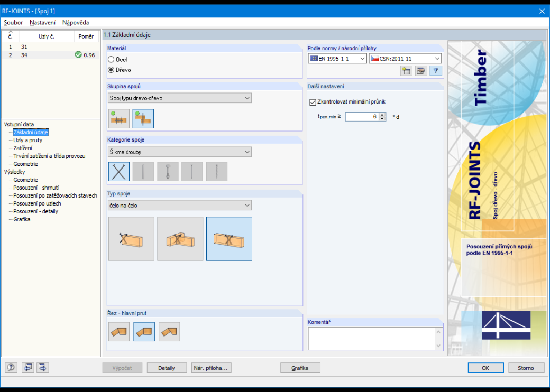Choose the screw category icon
550x392 pixels.
click(x=217, y=171)
